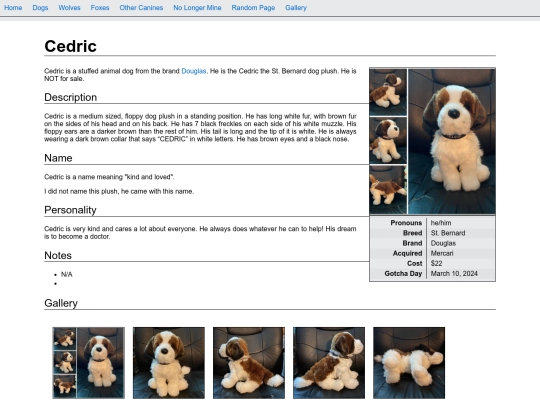Open gallery photo of Cedric lying down
Viewport: 540px width, 405px height.
409,363
